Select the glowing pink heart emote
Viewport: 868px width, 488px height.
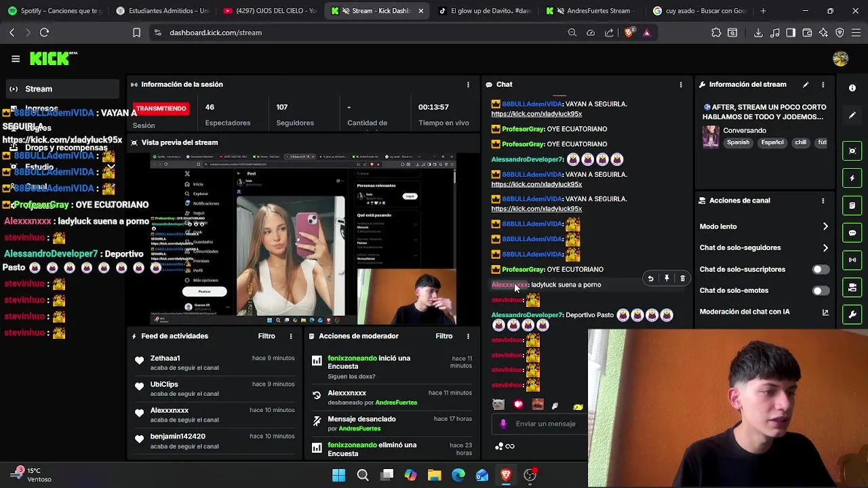coord(518,405)
